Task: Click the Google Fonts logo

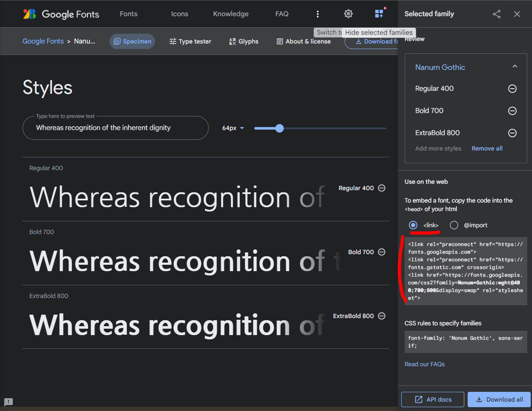Action: [61, 14]
